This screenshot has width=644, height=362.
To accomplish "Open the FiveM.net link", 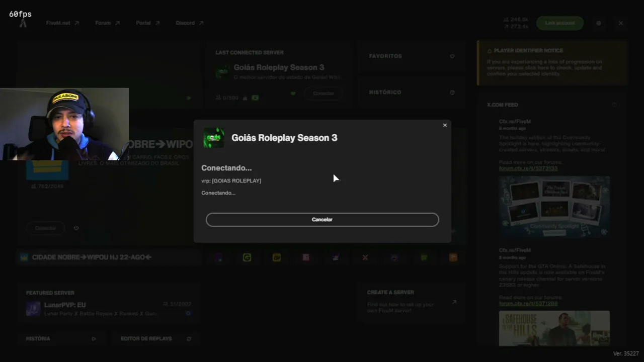I will tap(62, 23).
